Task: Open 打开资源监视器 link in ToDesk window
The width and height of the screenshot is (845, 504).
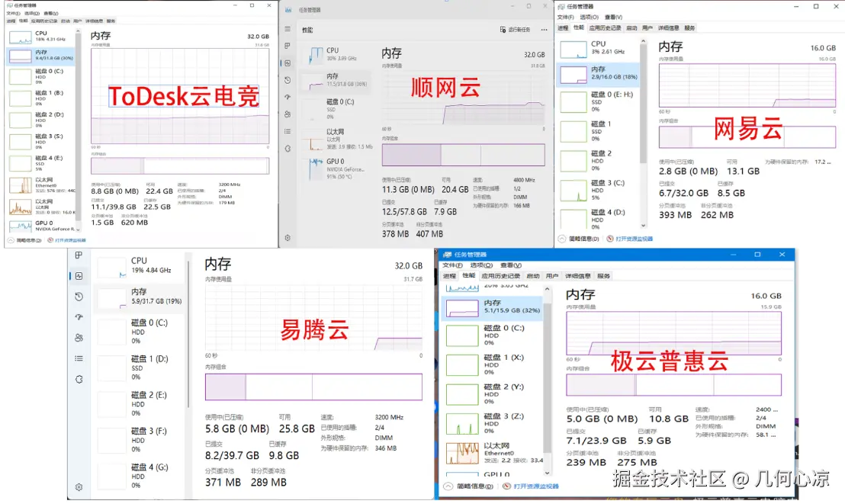Action: coord(70,240)
